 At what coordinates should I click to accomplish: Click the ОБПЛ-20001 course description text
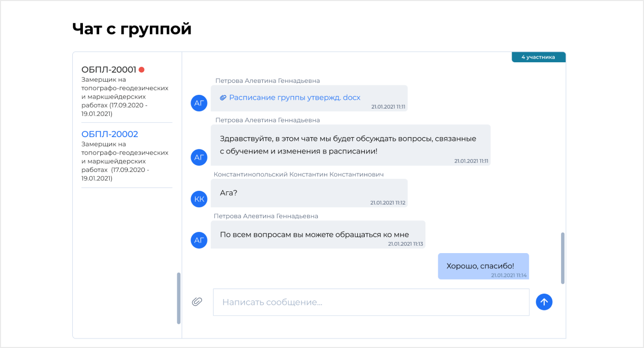click(125, 96)
